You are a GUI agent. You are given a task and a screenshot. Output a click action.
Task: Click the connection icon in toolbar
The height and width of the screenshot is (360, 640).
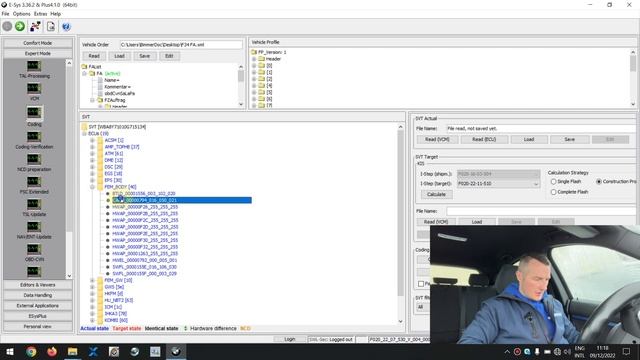point(35,27)
